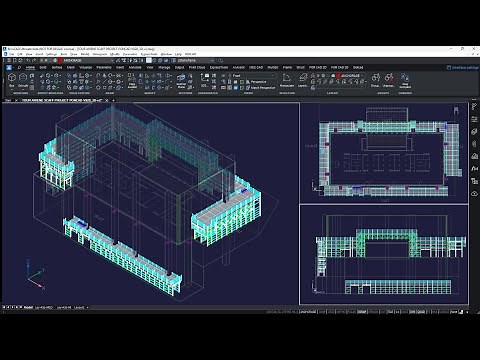Launch the Dwg Compare tool
The image size is (480, 360).
point(405,81)
